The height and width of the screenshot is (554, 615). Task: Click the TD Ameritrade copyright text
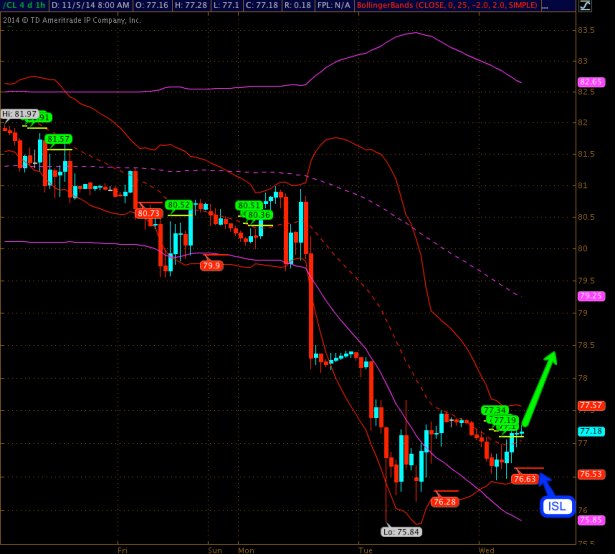[72, 20]
